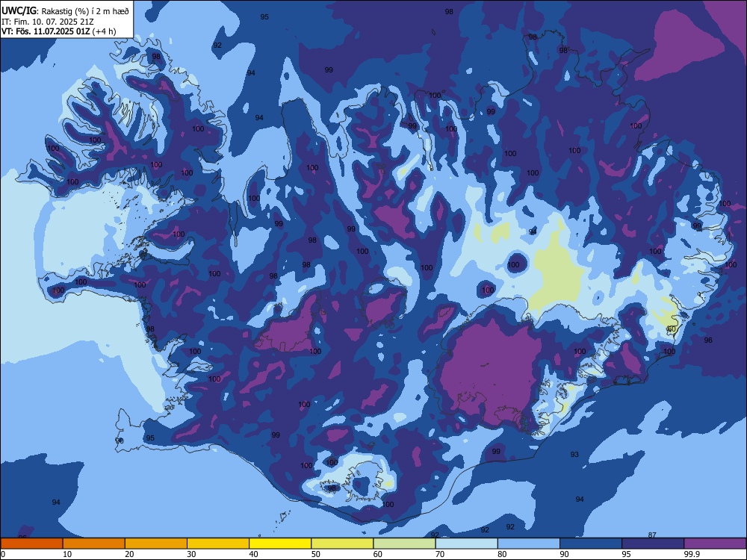The image size is (747, 560).
Task: Click the legend tick label 99.9
Action: click(692, 554)
